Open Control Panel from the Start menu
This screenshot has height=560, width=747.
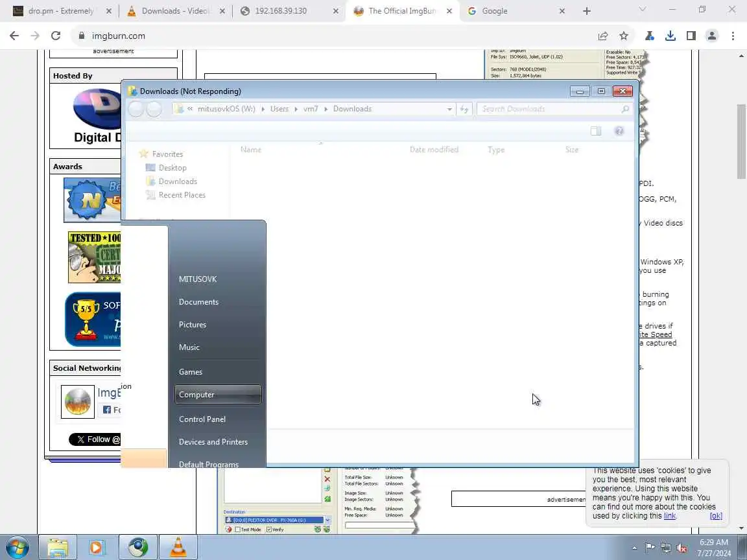tap(202, 419)
